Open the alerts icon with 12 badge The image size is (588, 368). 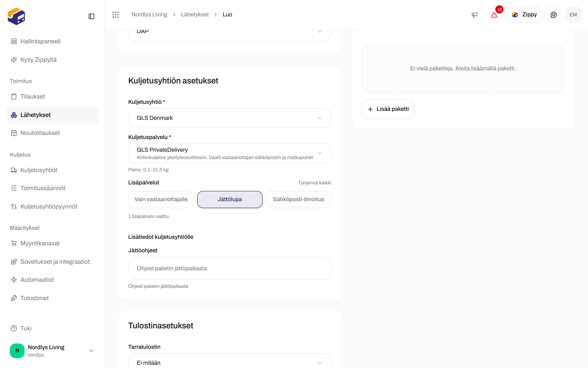tap(494, 15)
